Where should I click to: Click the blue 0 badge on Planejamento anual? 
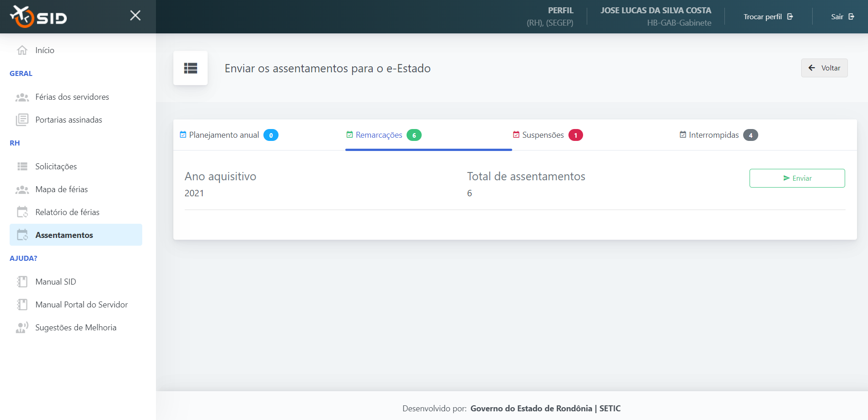(271, 135)
